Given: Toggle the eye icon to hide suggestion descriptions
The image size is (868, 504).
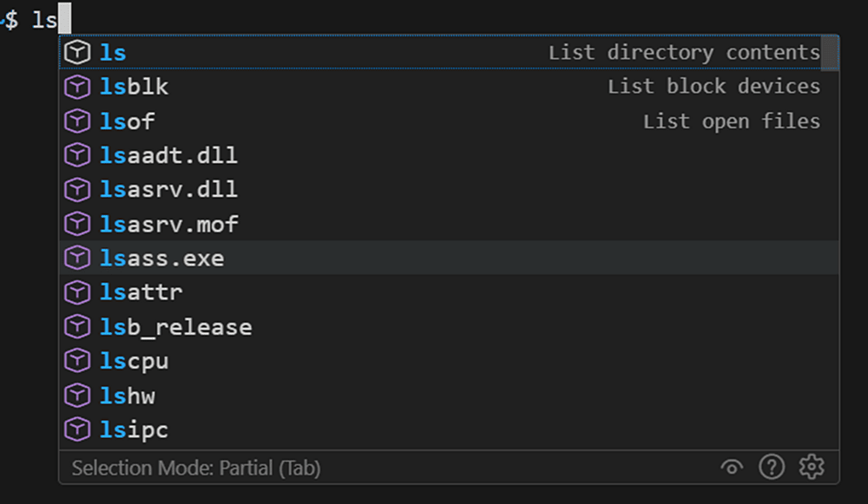Looking at the screenshot, I should (732, 468).
